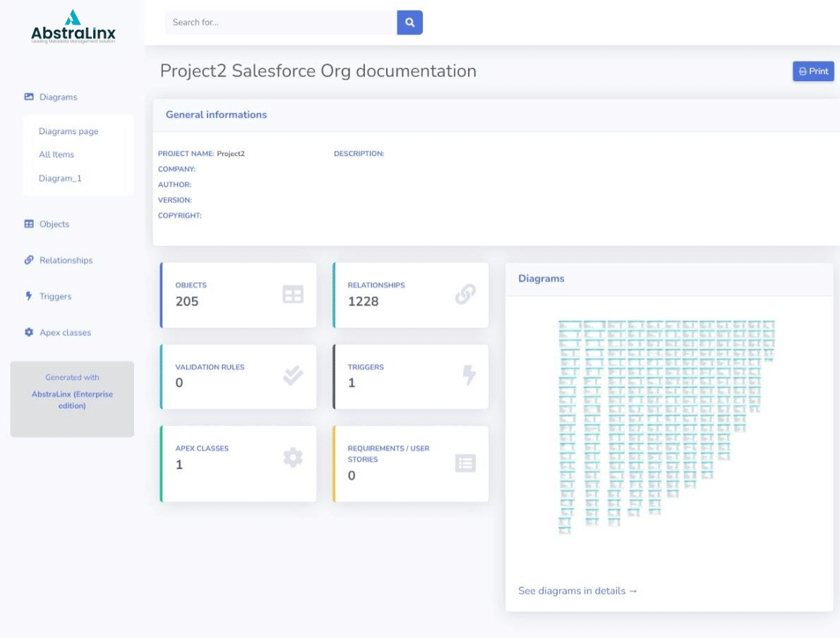Follow the See diagrams in details link
This screenshot has width=840, height=638.
[577, 591]
